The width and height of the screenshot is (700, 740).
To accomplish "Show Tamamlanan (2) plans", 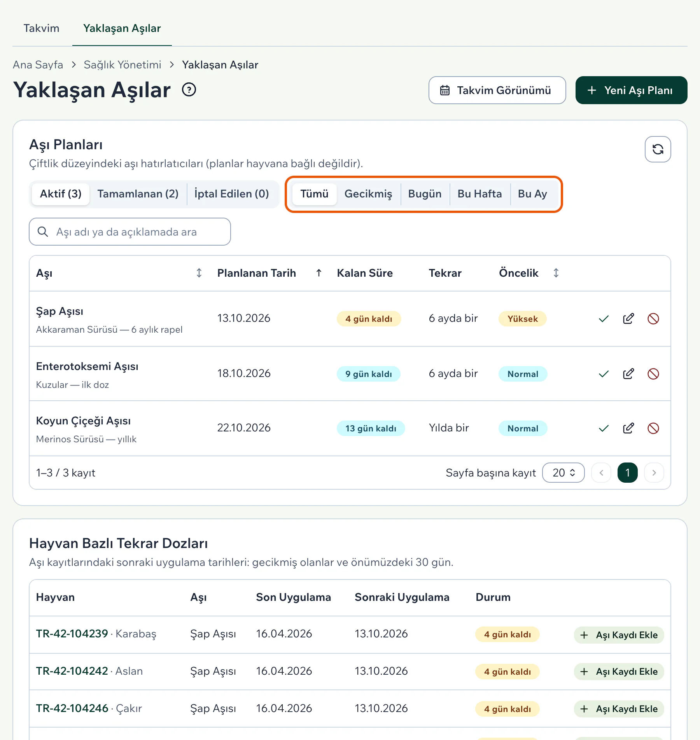I will coord(138,194).
